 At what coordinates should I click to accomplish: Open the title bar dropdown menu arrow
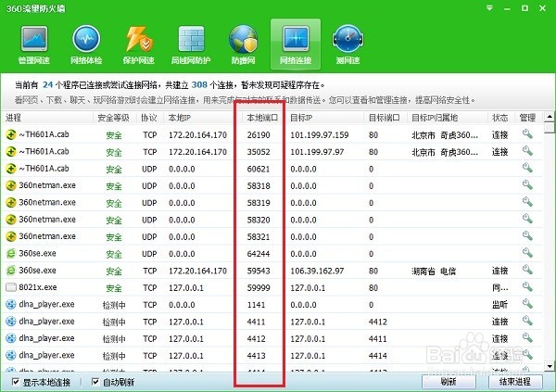click(489, 7)
